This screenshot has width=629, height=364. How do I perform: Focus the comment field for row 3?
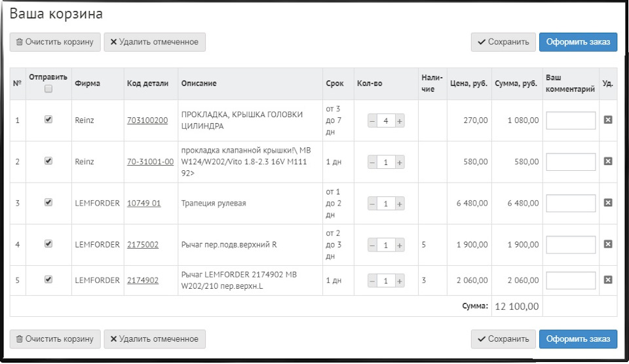pyautogui.click(x=571, y=203)
